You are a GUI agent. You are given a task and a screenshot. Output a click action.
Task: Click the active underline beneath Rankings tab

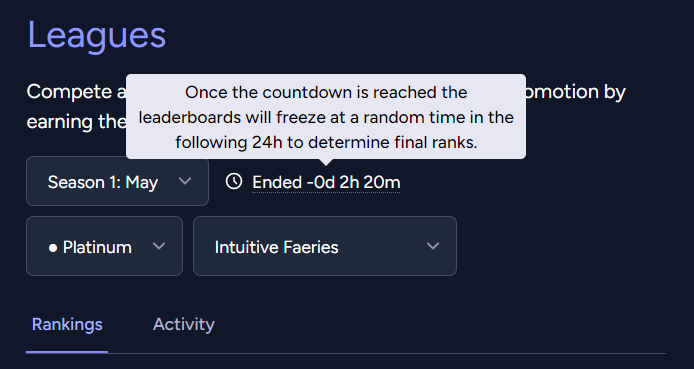pyautogui.click(x=67, y=352)
